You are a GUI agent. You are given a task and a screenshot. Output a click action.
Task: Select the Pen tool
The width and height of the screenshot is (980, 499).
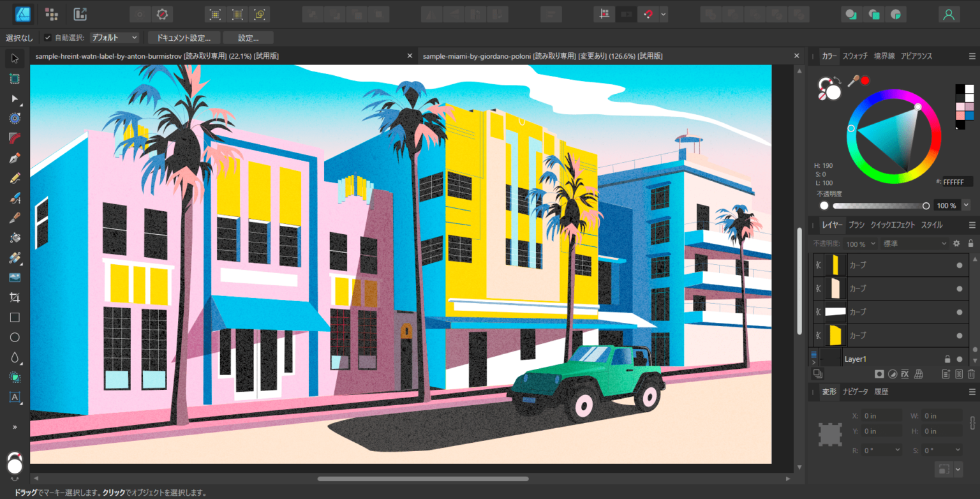tap(14, 158)
